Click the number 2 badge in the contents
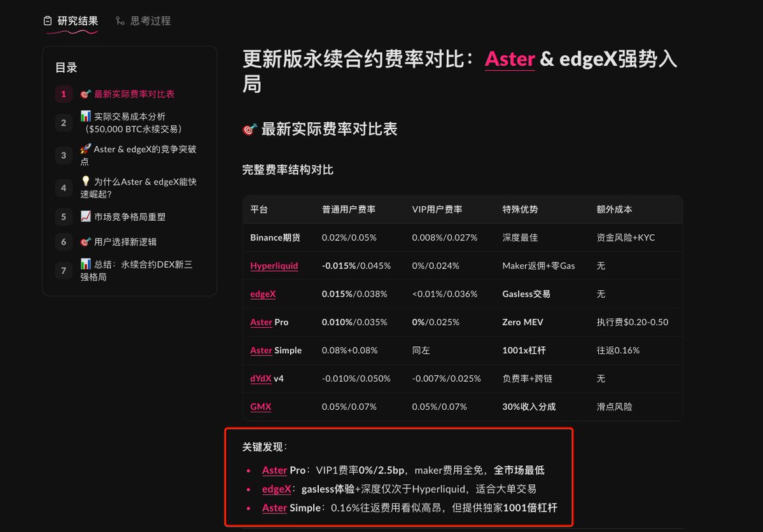763x532 pixels. [63, 123]
